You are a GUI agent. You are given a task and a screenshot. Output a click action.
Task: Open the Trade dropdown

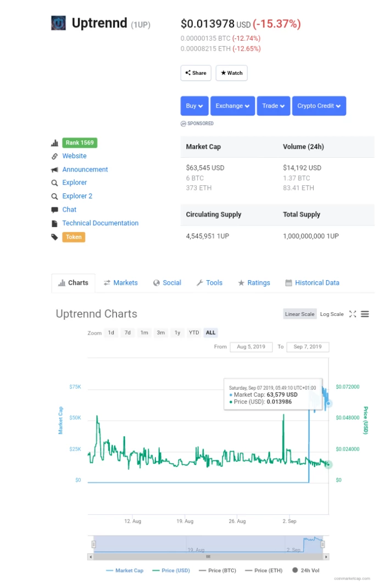(274, 106)
